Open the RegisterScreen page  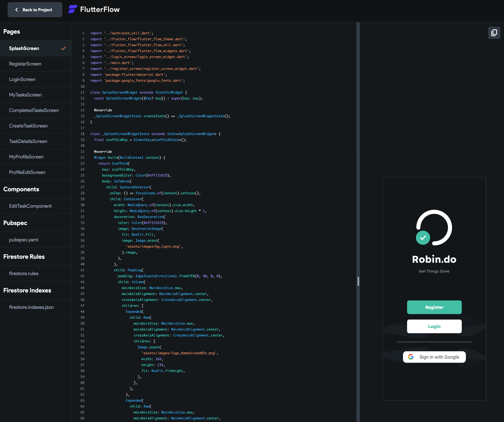tap(25, 64)
